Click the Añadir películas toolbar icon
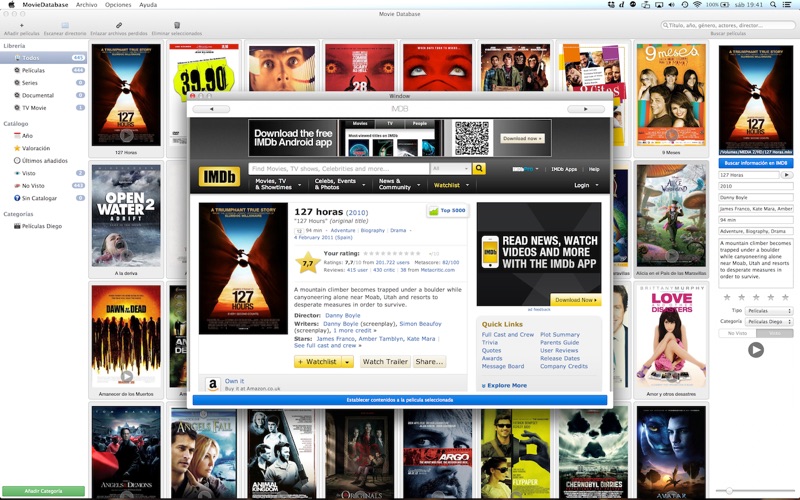This screenshot has height=500, width=800. click(21, 25)
